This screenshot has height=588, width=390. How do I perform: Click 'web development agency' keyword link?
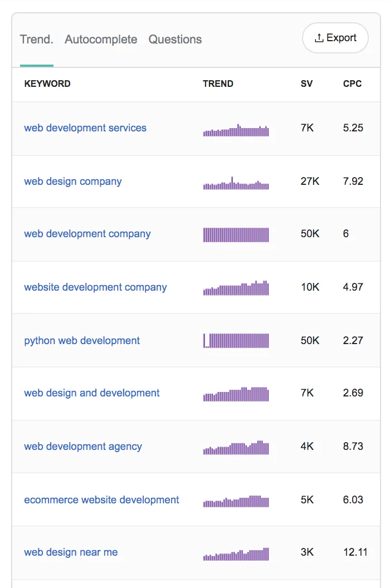(x=83, y=447)
